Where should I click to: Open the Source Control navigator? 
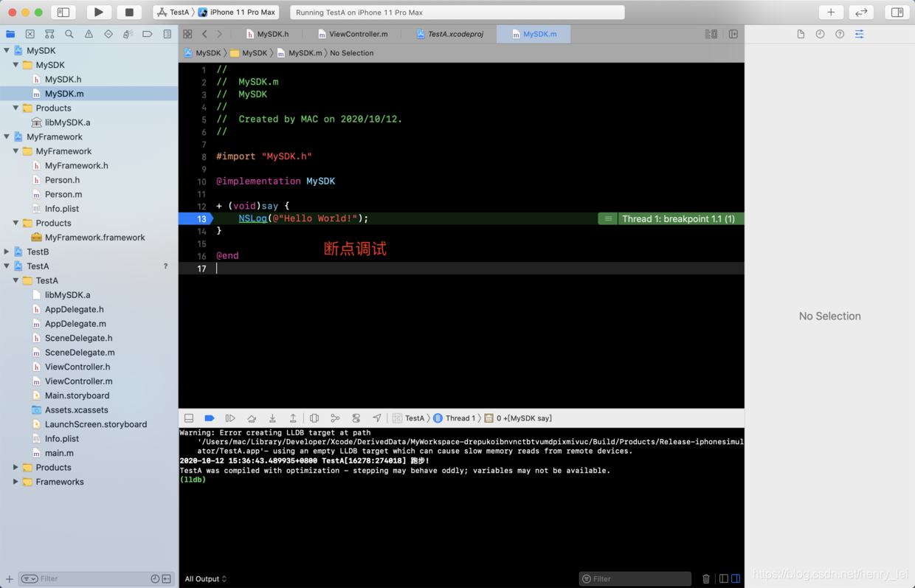click(30, 34)
